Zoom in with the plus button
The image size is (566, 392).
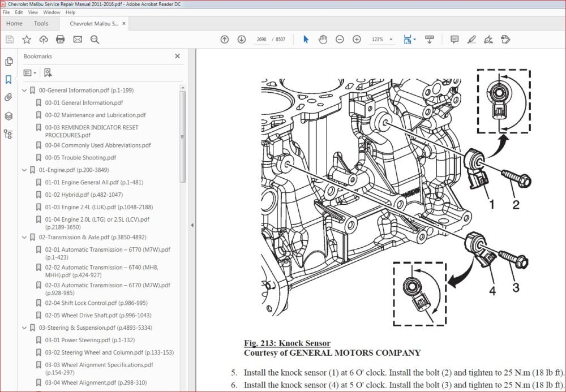click(x=357, y=39)
